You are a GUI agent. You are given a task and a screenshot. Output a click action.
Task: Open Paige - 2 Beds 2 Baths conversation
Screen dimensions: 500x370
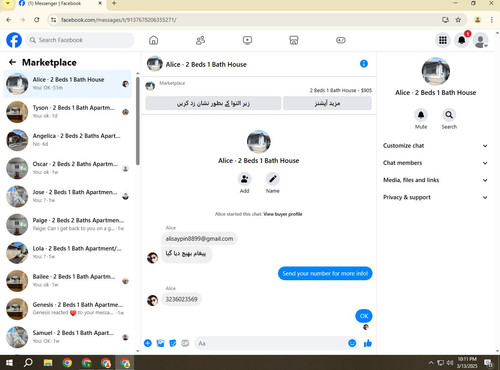pos(67,224)
